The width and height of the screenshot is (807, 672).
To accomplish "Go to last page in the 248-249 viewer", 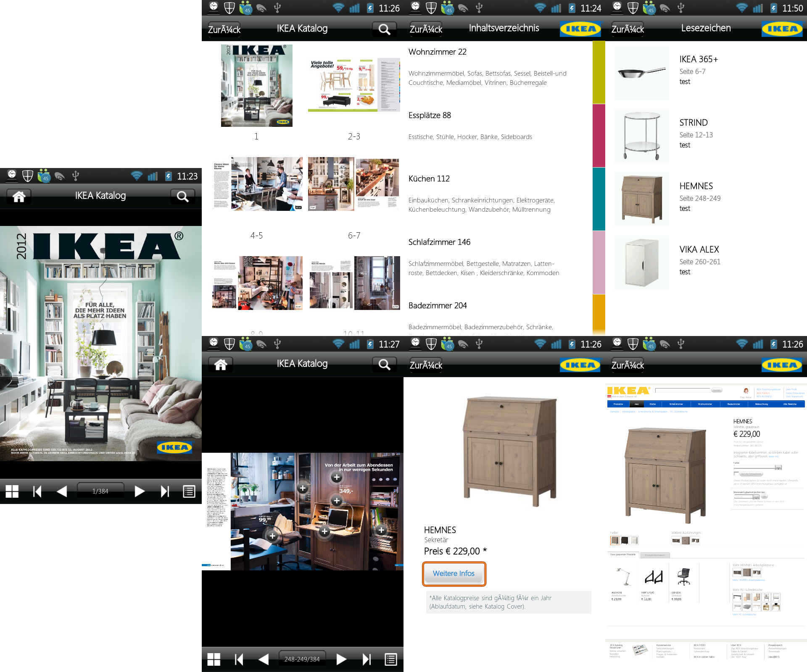I will click(367, 659).
